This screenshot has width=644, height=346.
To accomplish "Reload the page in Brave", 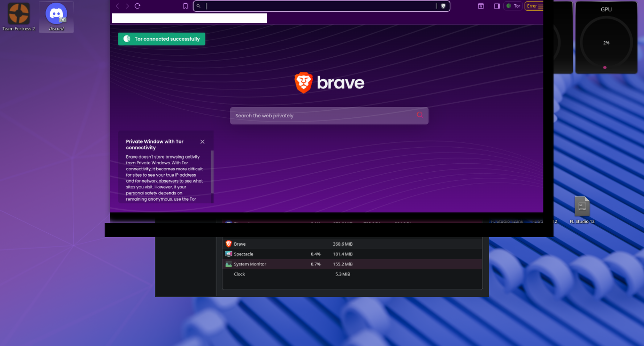I will point(138,6).
